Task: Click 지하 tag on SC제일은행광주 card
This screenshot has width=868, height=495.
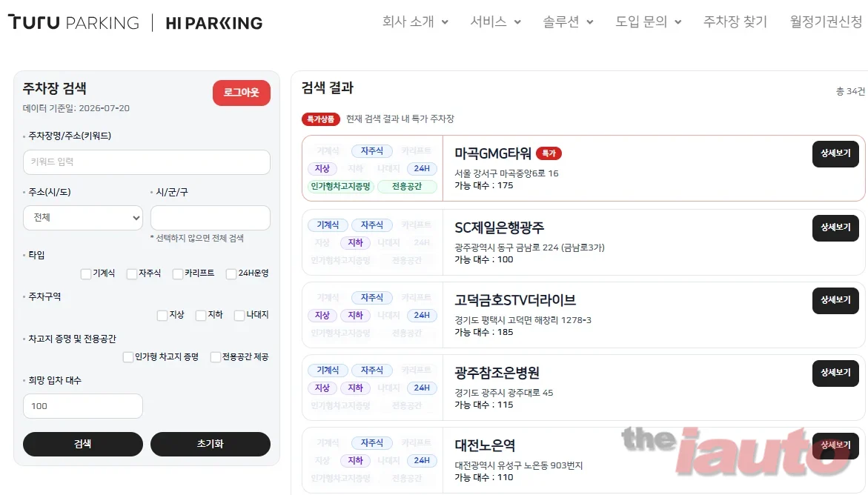Action: pos(355,242)
